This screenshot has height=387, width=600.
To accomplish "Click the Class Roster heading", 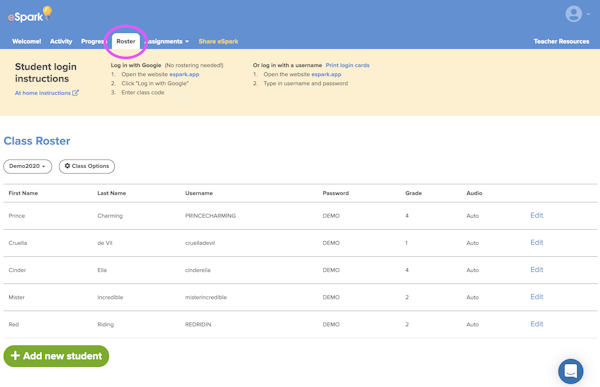I will click(37, 141).
